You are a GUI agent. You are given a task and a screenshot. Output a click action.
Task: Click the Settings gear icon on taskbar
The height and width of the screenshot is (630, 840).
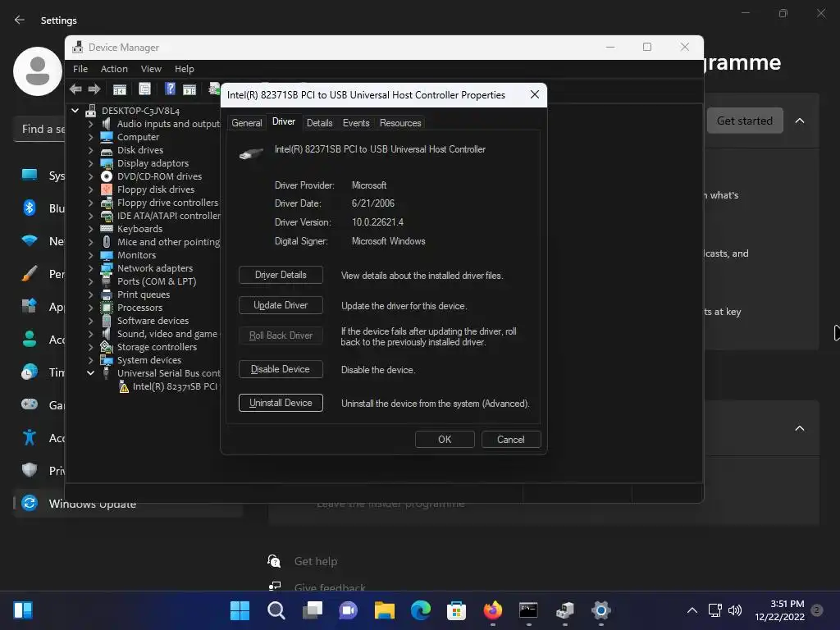point(601,610)
